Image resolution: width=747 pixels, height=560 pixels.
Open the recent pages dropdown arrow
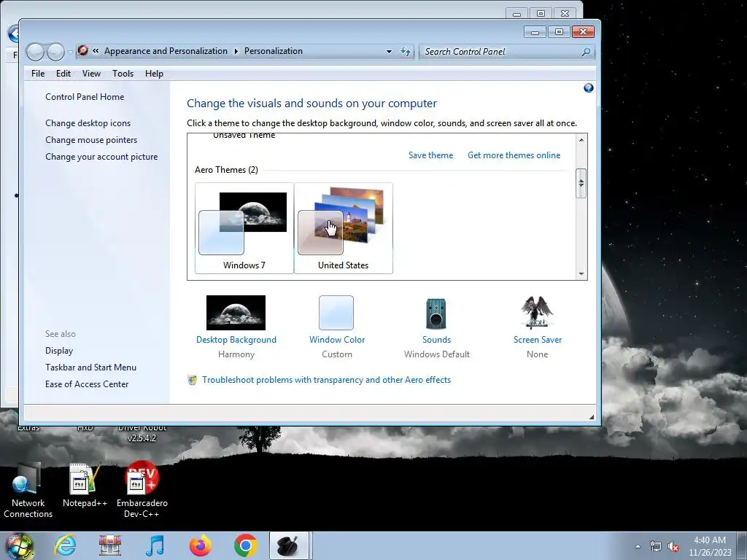[x=70, y=52]
